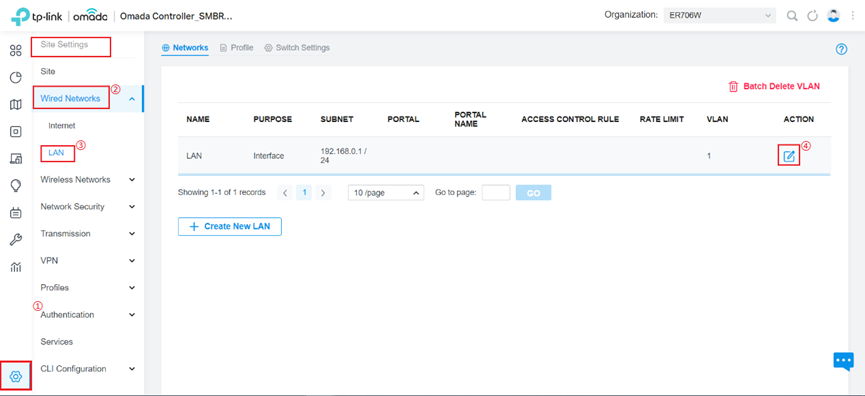The height and width of the screenshot is (396, 865).
Task: Click the PURPOSE column header
Action: point(273,120)
